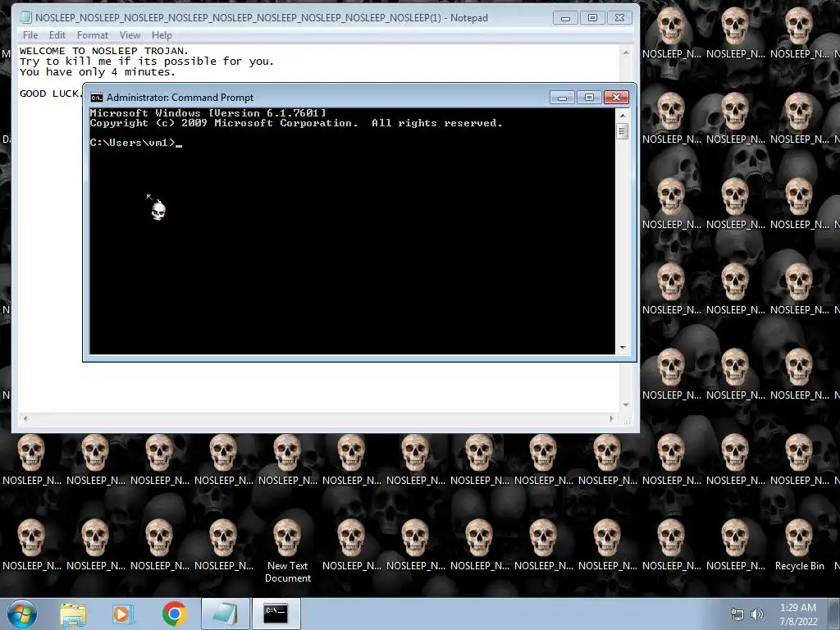Click the Command Prompt title bar text
Screen dimensions: 840x630
point(180,98)
